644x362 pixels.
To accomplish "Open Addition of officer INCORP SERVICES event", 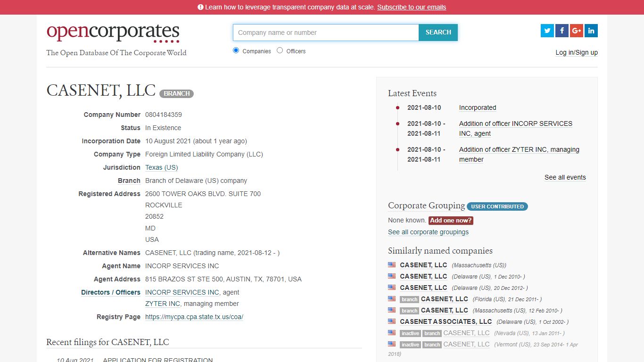I will (516, 128).
